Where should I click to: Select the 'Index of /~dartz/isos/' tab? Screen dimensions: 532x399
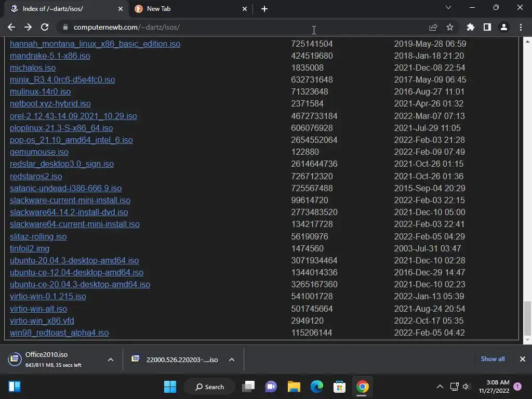pyautogui.click(x=66, y=9)
